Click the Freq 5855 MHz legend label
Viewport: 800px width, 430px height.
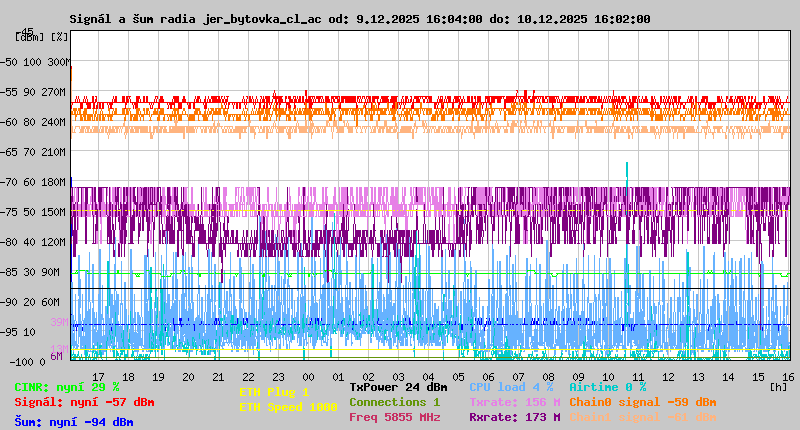394,417
